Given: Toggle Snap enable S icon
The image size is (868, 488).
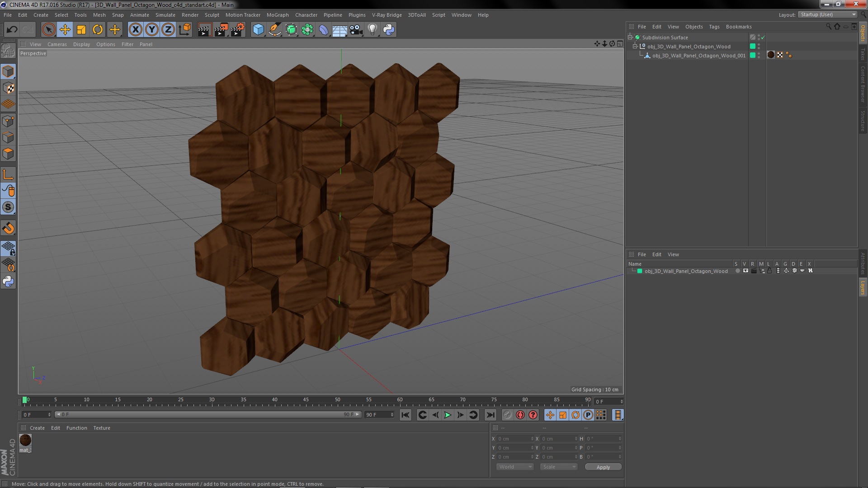Looking at the screenshot, I should pos(8,207).
